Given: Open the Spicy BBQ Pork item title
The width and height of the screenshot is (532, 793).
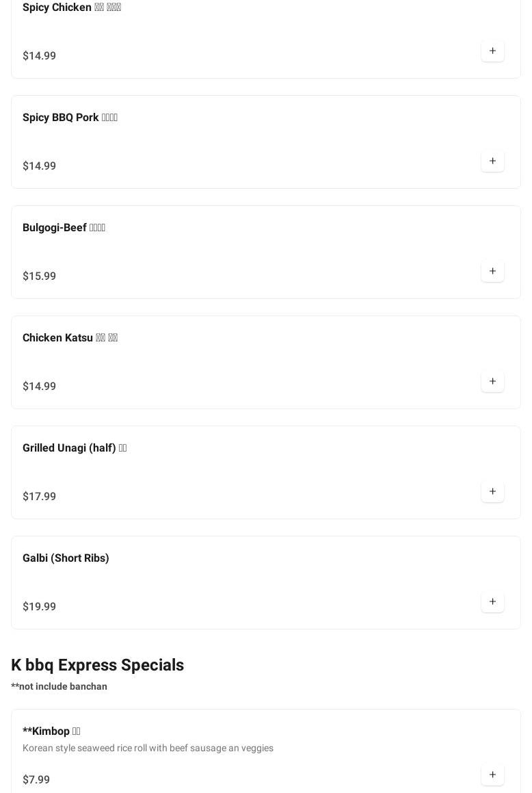Looking at the screenshot, I should click(x=70, y=118).
